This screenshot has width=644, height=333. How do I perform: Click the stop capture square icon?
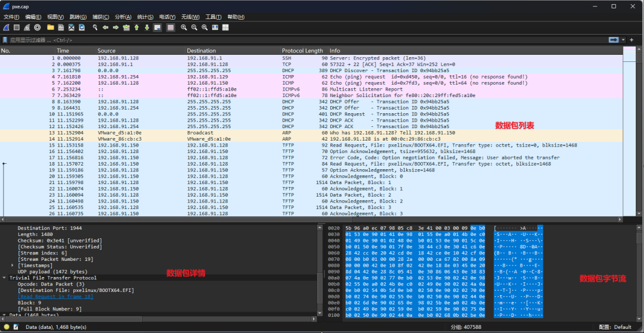coord(17,27)
